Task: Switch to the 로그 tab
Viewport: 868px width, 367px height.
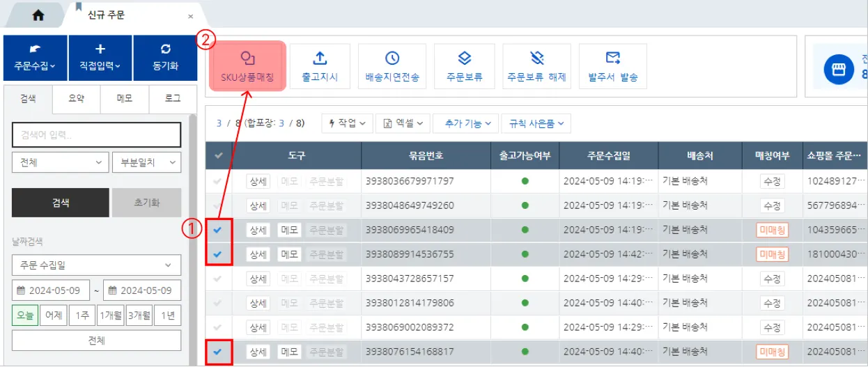Action: [x=173, y=99]
